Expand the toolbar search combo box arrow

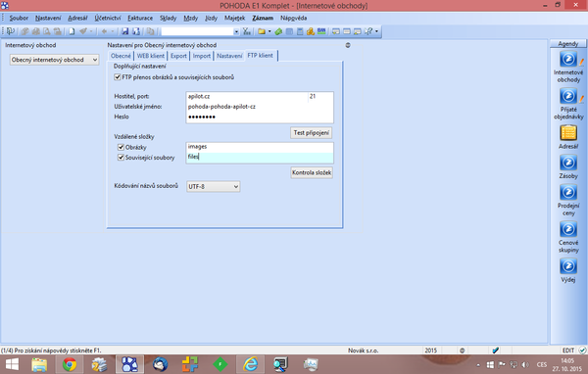[236, 32]
